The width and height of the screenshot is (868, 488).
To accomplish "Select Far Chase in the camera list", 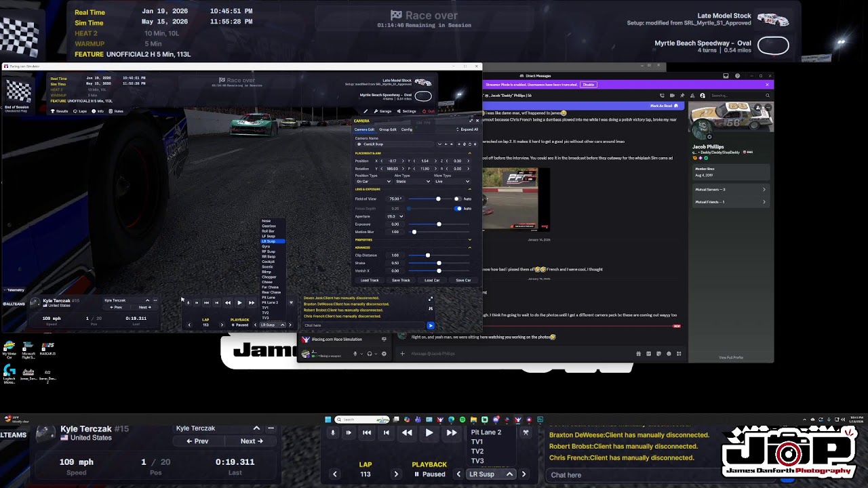I will click(270, 287).
